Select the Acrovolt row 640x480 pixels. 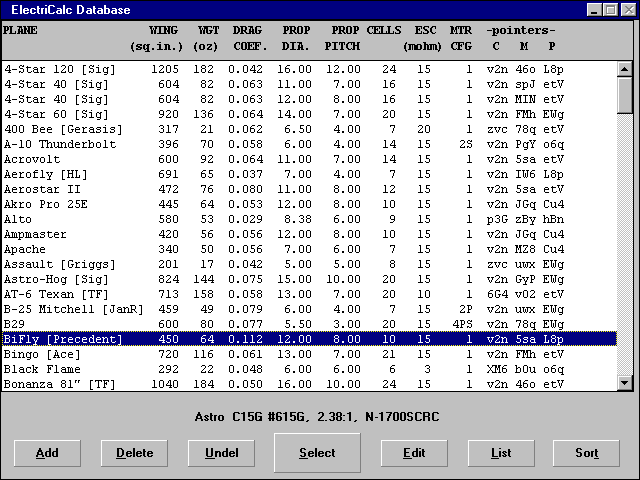point(309,159)
